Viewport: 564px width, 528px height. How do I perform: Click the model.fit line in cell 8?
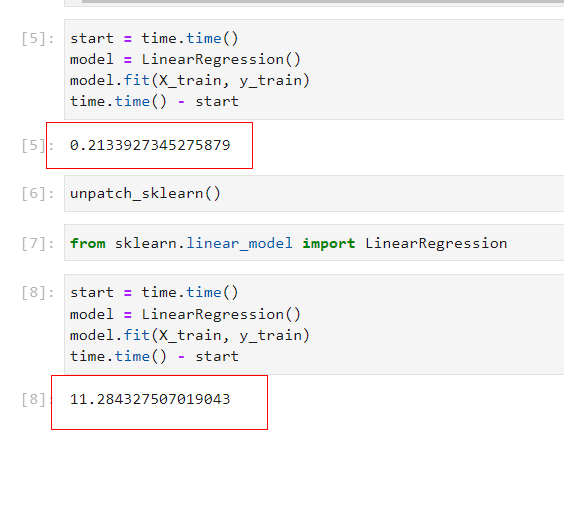pos(190,336)
